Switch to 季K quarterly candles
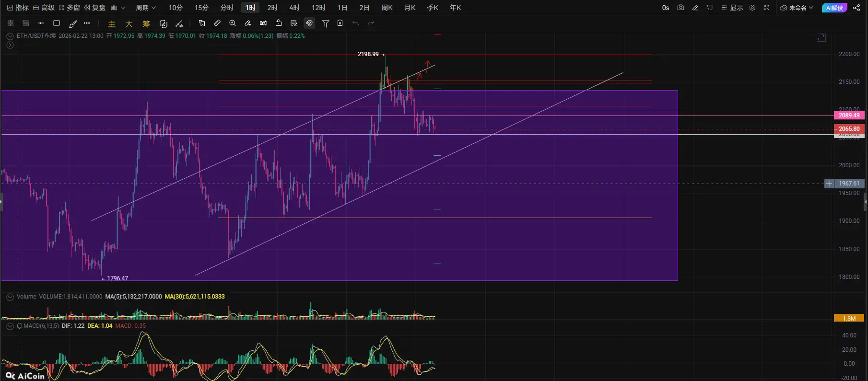The height and width of the screenshot is (381, 868). (433, 8)
